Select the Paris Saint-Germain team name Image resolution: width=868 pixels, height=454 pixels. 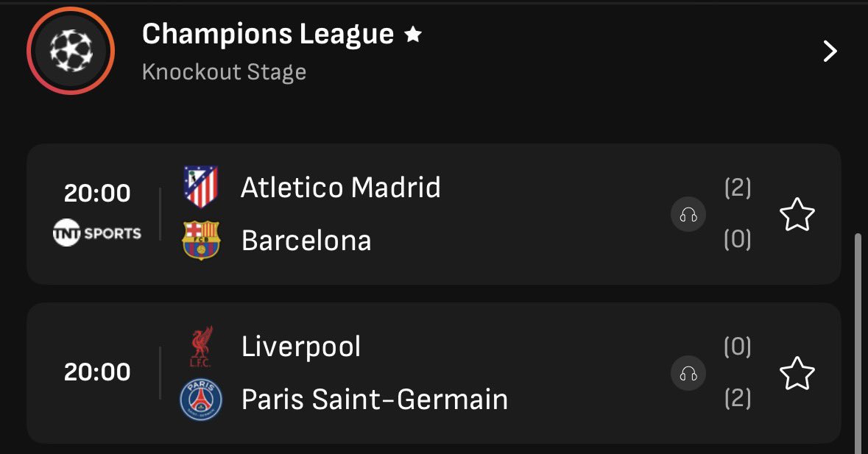tap(375, 400)
